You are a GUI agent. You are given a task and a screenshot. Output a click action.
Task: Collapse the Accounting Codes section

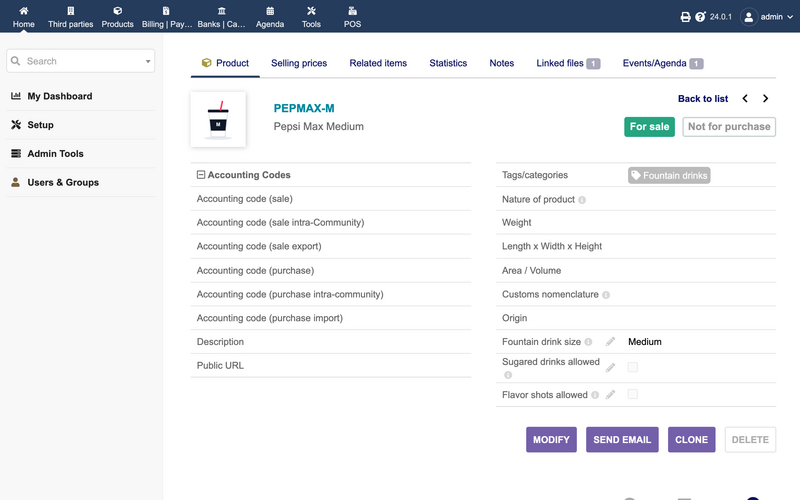(x=201, y=175)
